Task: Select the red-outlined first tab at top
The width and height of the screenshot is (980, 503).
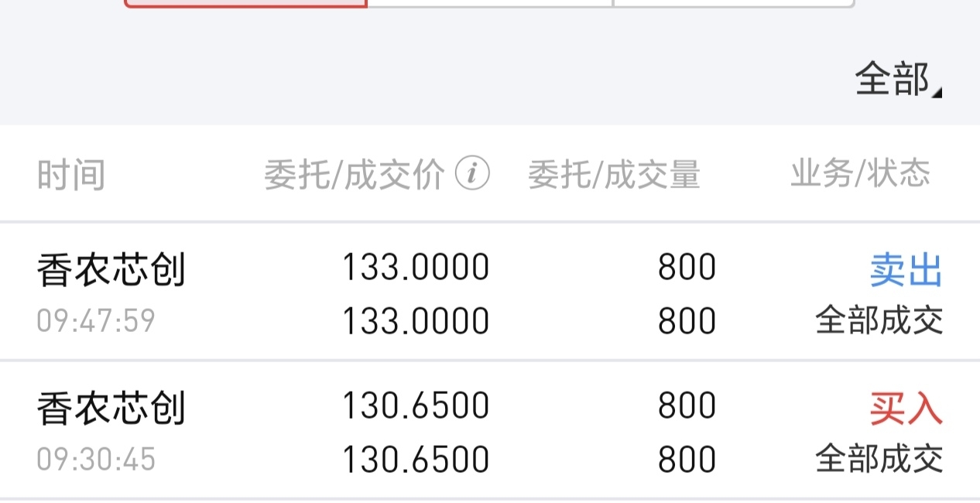Action: click(x=245, y=4)
